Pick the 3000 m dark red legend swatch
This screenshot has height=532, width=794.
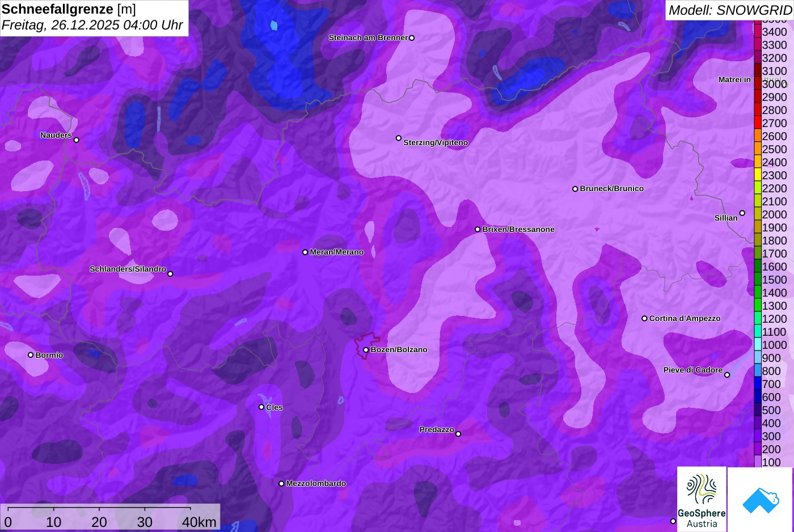(x=758, y=83)
